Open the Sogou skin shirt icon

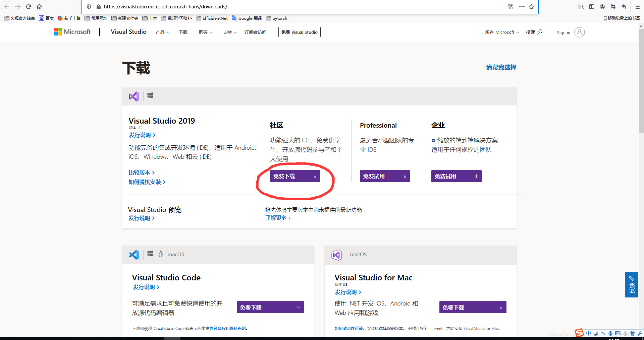633,333
